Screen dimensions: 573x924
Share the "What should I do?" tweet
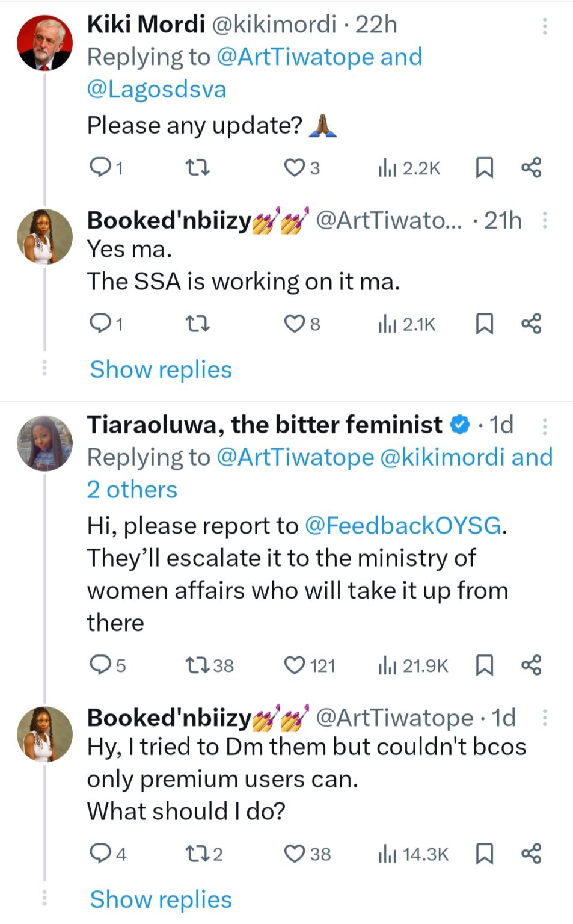532,854
